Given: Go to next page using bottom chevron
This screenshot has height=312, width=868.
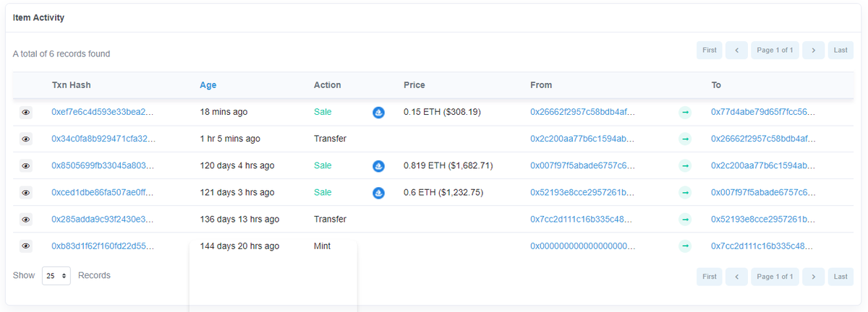Looking at the screenshot, I should tap(814, 277).
